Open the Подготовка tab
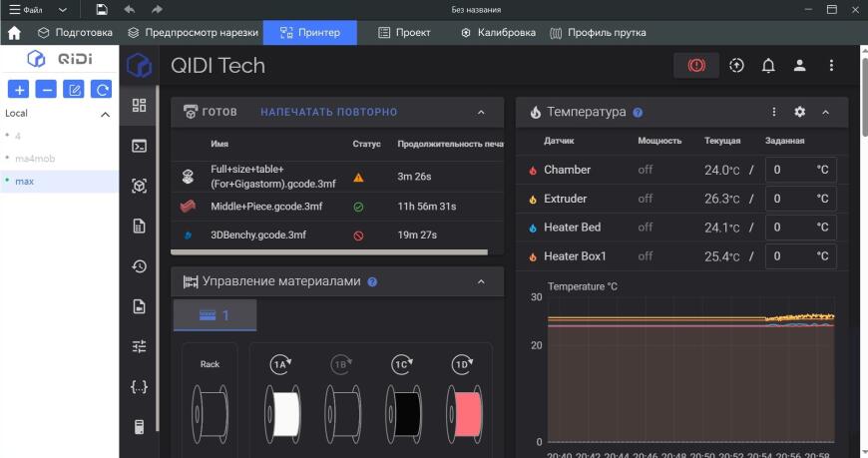This screenshot has height=458, width=868. [x=75, y=33]
